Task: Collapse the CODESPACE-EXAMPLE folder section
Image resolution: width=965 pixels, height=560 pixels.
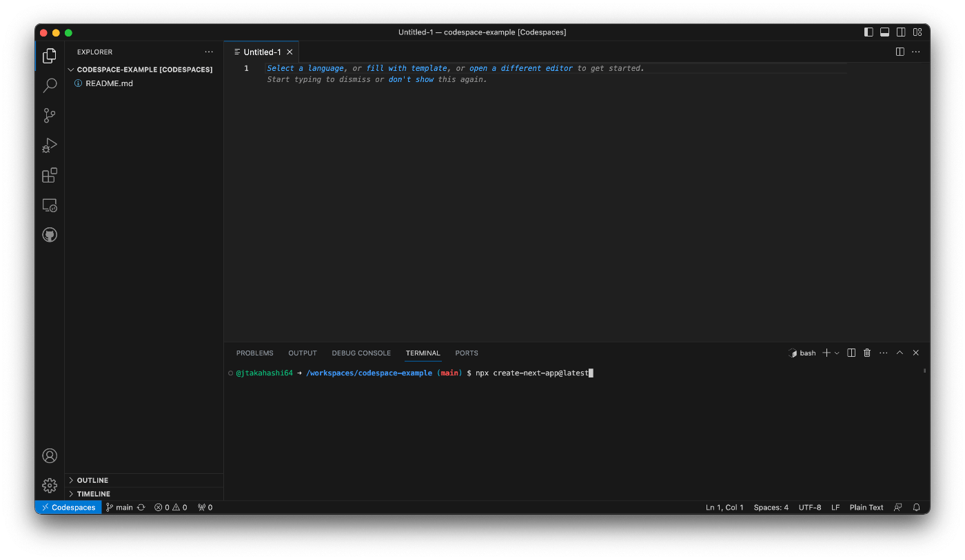Action: (144, 70)
